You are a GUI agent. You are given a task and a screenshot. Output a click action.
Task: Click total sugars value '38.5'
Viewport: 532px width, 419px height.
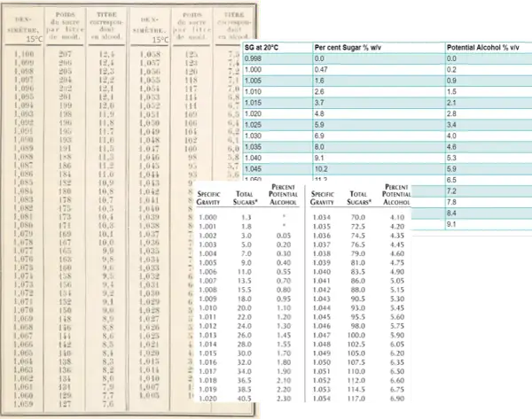pyautogui.click(x=245, y=390)
